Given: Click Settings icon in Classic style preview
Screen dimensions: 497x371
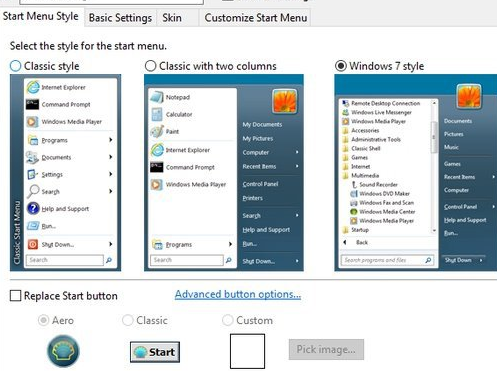Looking at the screenshot, I should 32,174.
